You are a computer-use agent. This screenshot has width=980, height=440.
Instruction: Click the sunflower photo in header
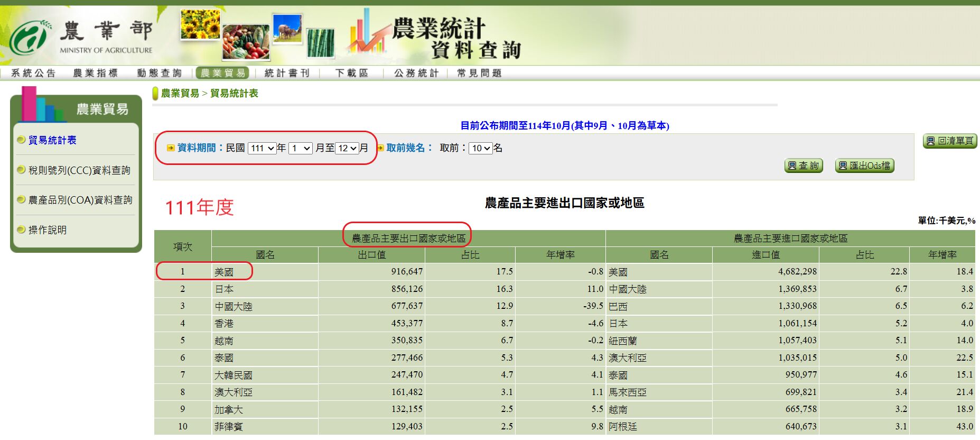pyautogui.click(x=200, y=25)
